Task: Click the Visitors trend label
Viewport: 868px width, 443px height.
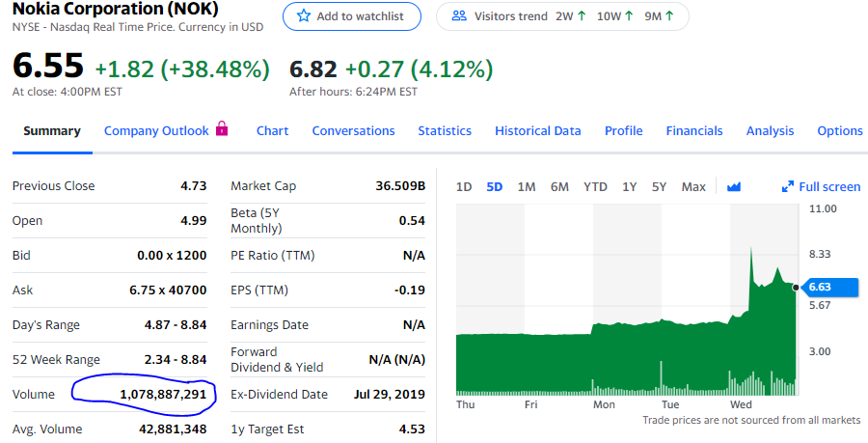Action: point(511,16)
